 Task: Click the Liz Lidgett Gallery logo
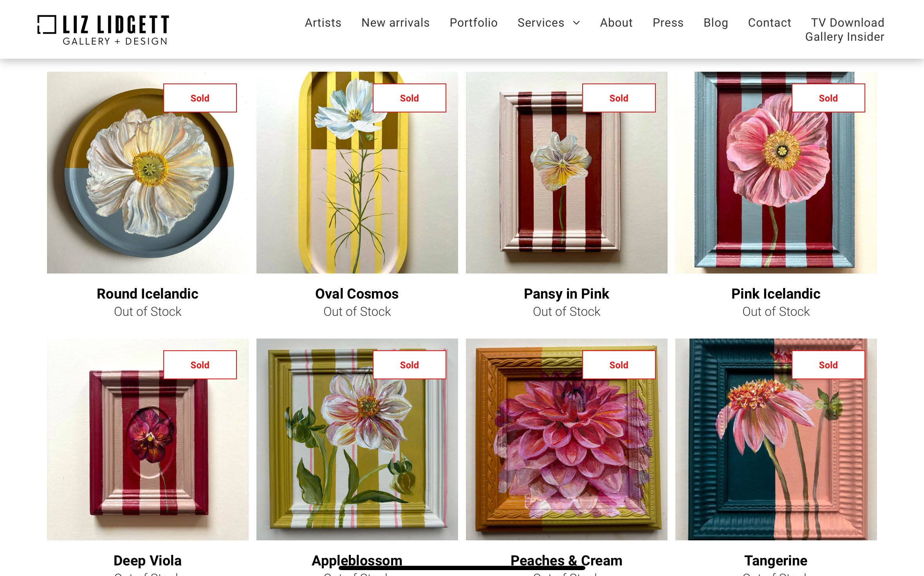[x=103, y=30]
